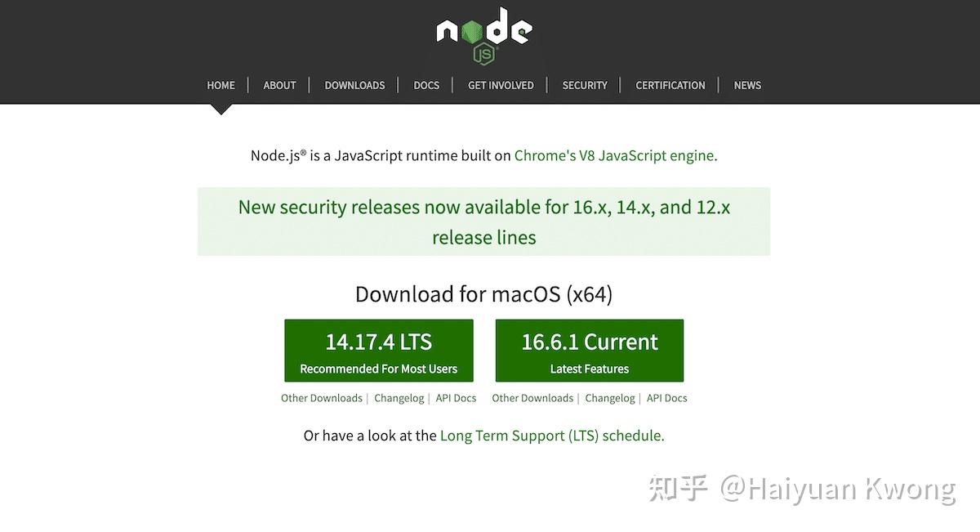The height and width of the screenshot is (532, 980).
Task: Click the Node.js logo
Action: tap(484, 34)
